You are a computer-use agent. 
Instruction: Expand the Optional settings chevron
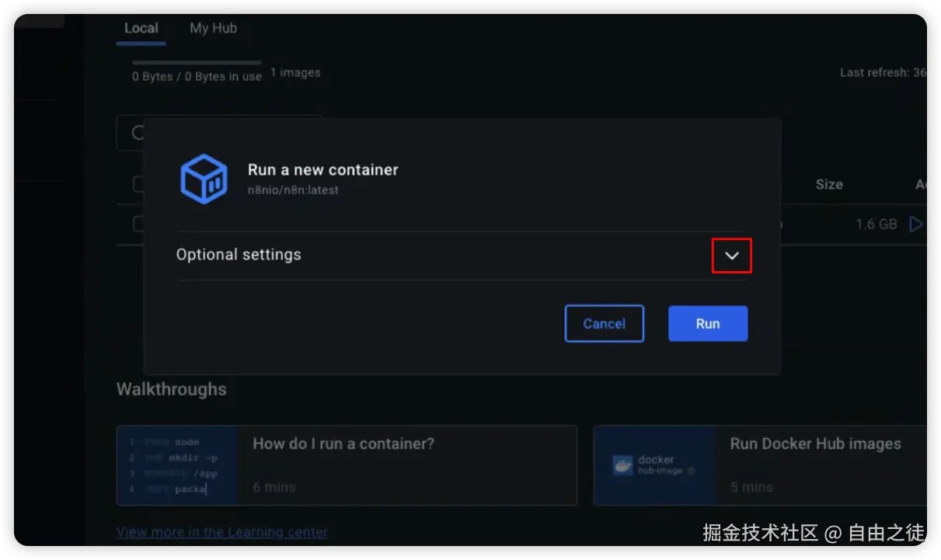(732, 256)
